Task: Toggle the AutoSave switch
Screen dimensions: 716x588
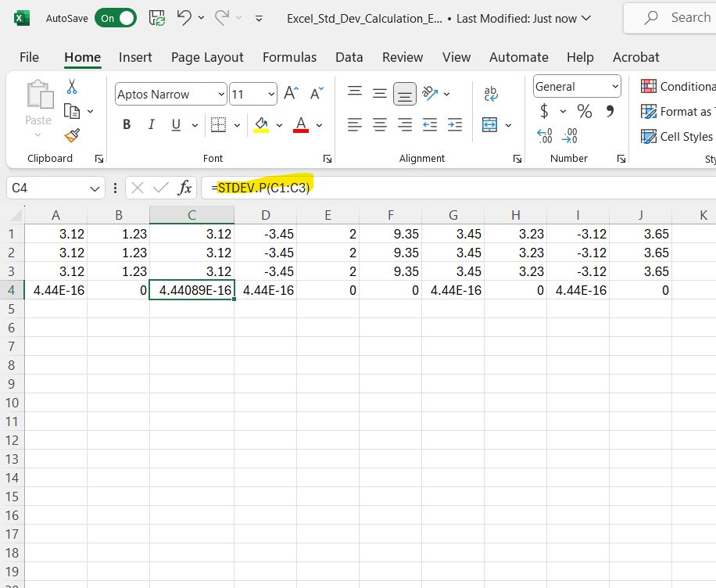Action: (116, 18)
